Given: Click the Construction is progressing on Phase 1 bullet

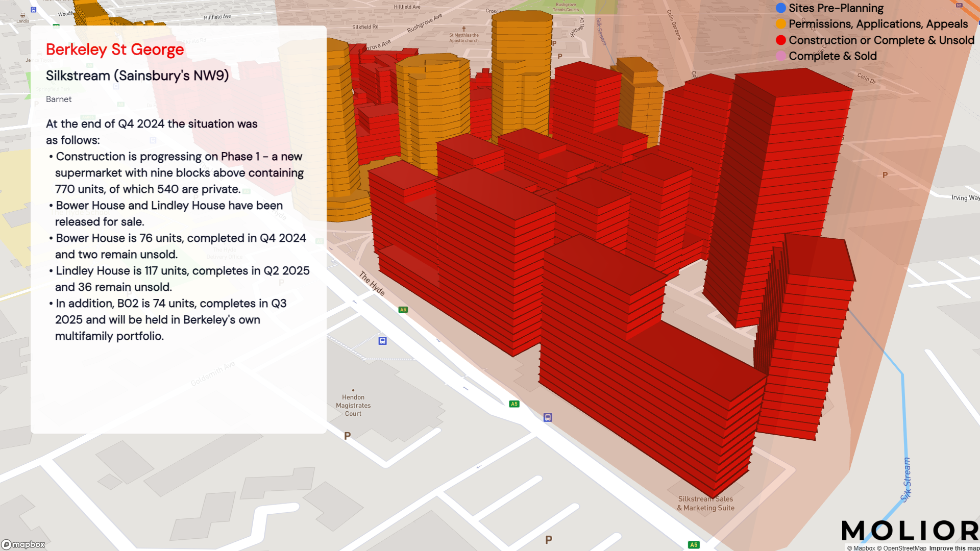Looking at the screenshot, I should [x=177, y=172].
